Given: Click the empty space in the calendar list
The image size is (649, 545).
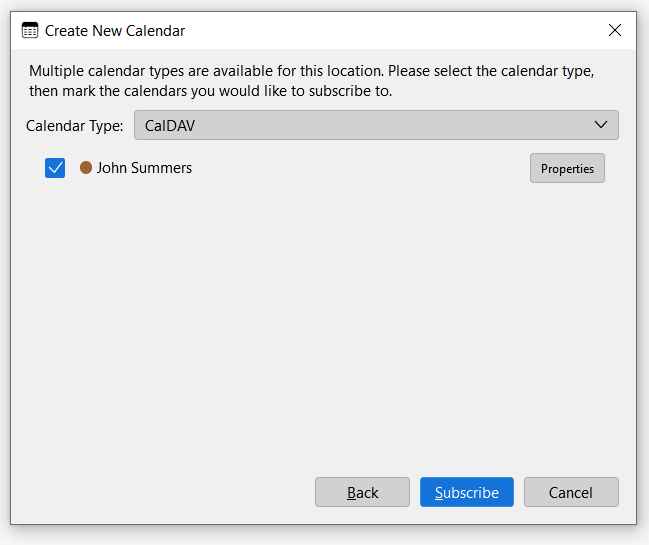Looking at the screenshot, I should (320, 320).
